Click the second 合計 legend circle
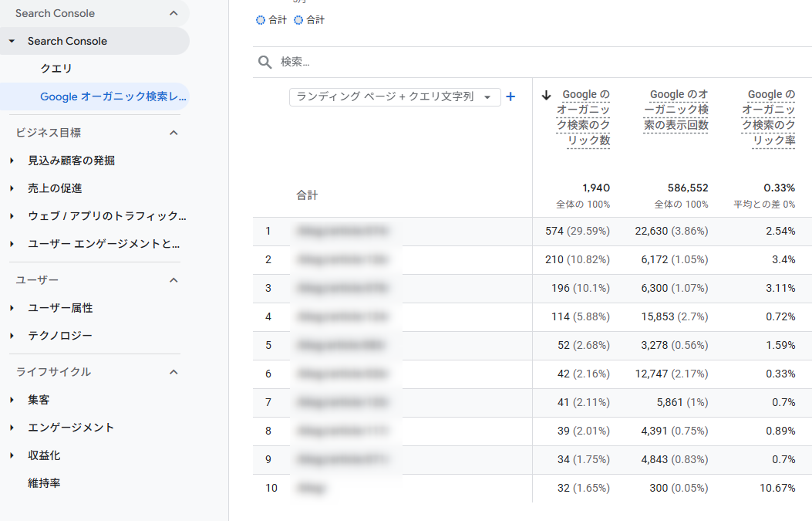Viewport: 812px width, 521px height. click(x=298, y=20)
